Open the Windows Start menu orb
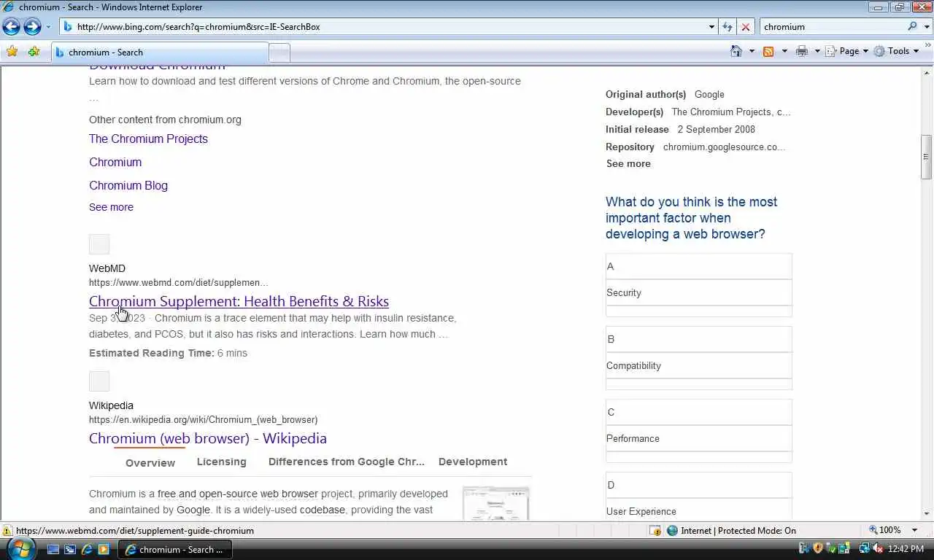934x560 pixels. click(20, 548)
